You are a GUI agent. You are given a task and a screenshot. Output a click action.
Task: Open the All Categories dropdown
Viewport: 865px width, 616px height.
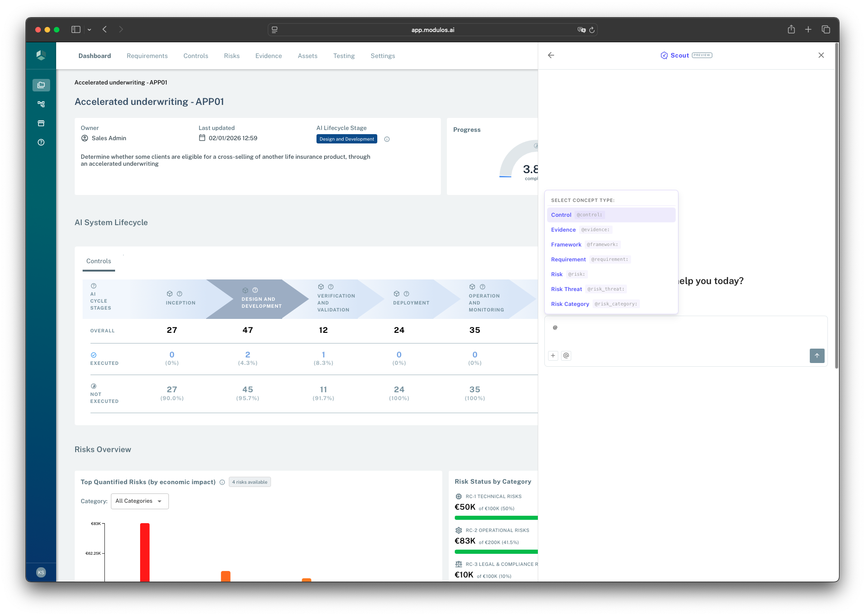pyautogui.click(x=139, y=501)
